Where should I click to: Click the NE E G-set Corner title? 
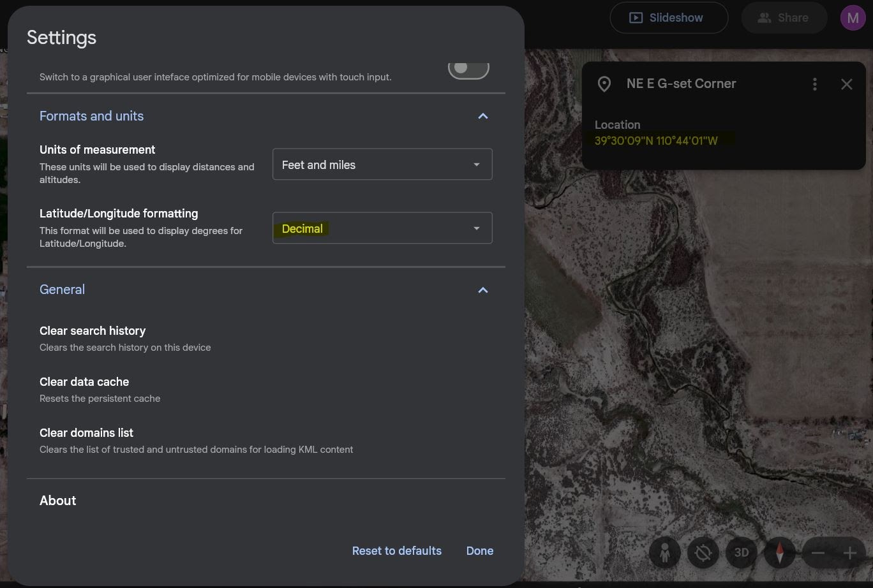click(x=681, y=84)
